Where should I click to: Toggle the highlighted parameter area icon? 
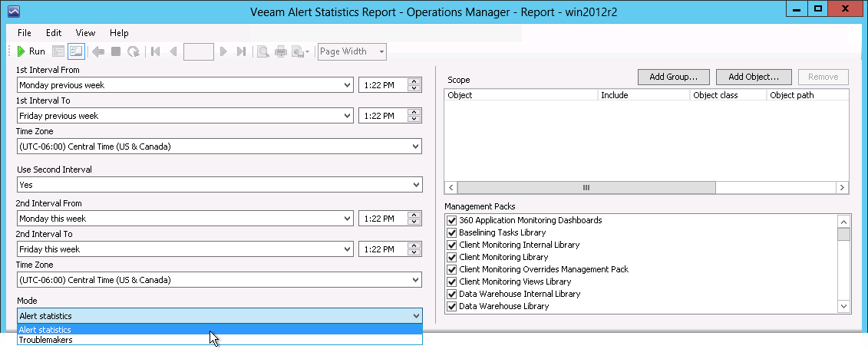76,51
